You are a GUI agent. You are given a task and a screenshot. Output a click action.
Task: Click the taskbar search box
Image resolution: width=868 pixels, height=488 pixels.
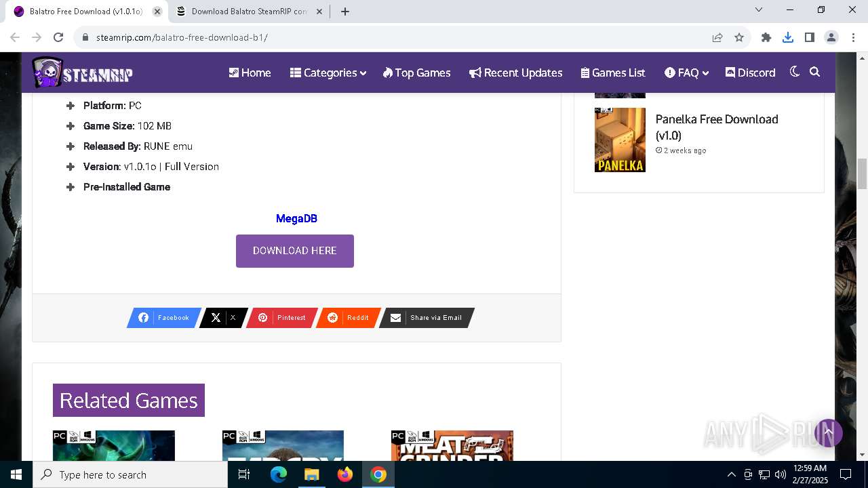click(130, 474)
